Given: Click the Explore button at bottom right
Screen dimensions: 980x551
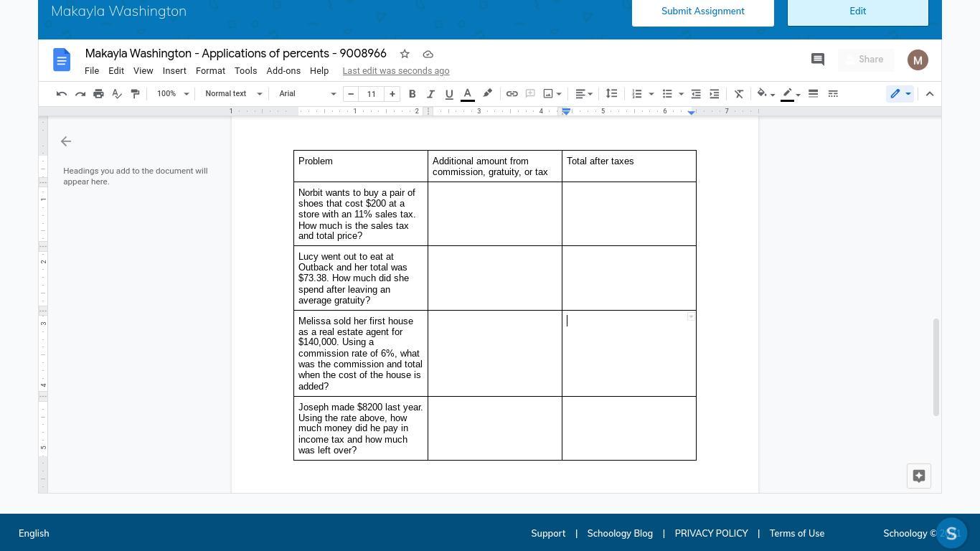Looking at the screenshot, I should [x=918, y=476].
